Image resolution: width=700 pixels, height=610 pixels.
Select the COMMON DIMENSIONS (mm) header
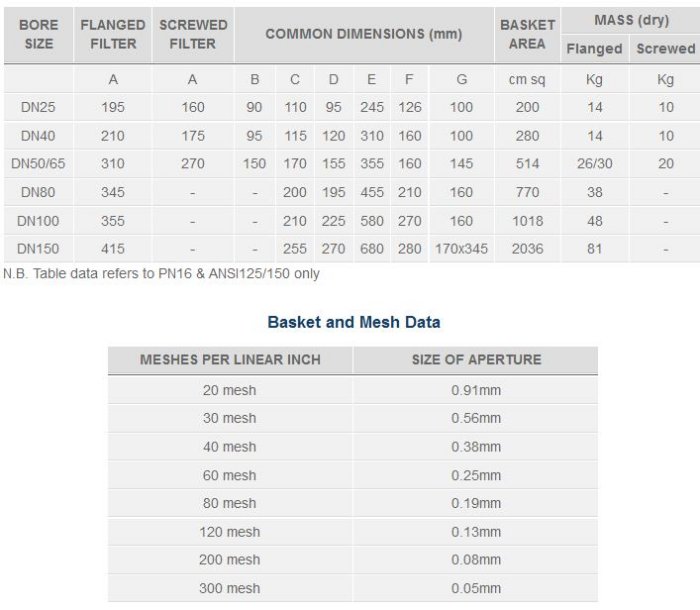363,34
